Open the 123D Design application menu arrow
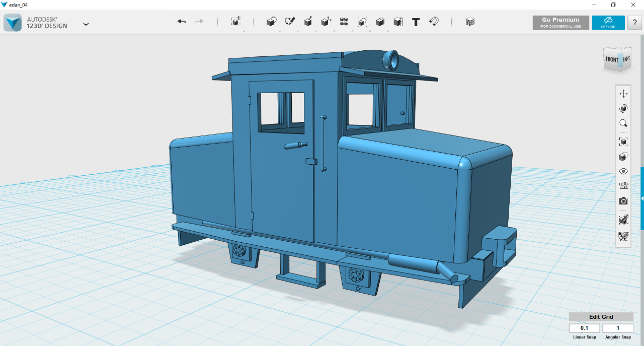 click(x=86, y=24)
